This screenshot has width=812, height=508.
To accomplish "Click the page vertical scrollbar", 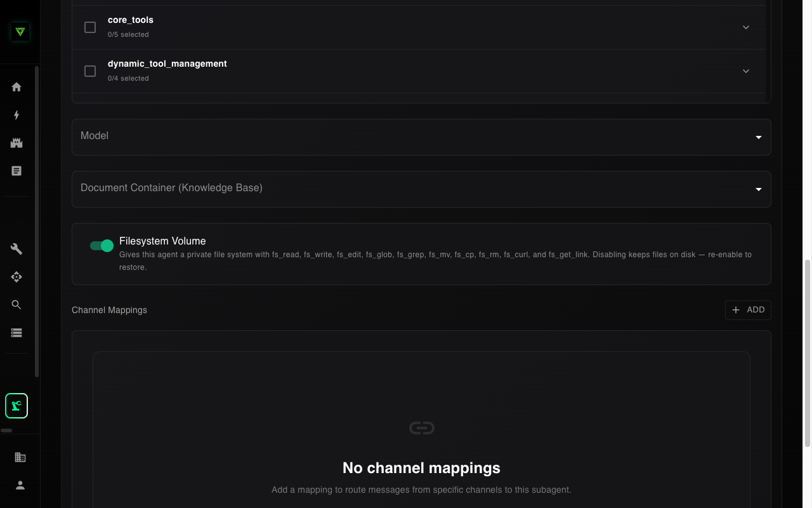I will pos(808,352).
